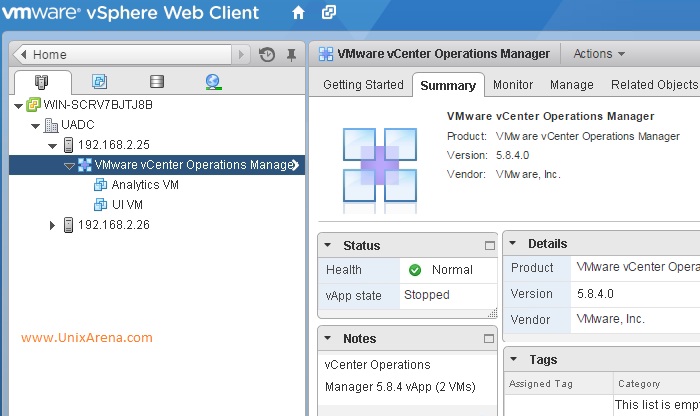700x416 pixels.
Task: Collapse the Notes panel
Action: tap(328, 338)
